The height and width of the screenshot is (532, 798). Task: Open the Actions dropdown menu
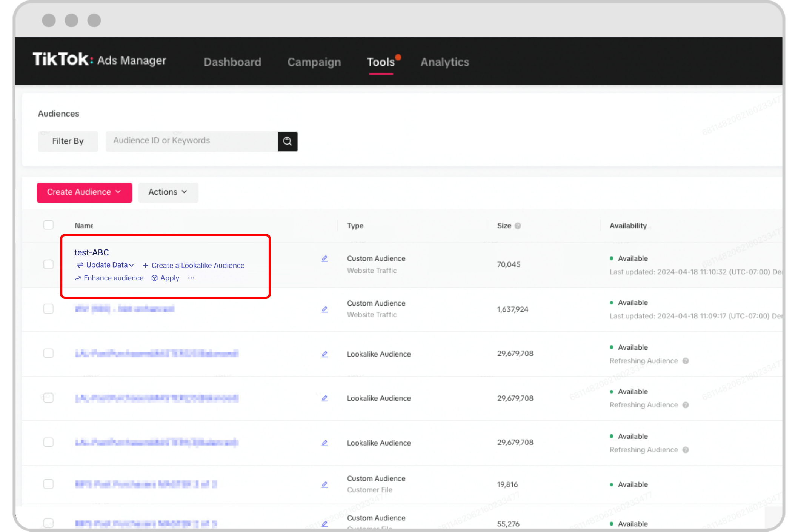[168, 192]
